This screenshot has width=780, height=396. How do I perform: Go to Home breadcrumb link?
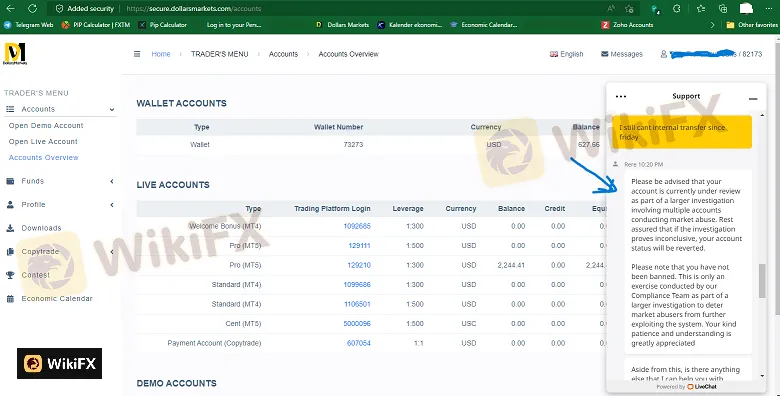pos(161,54)
